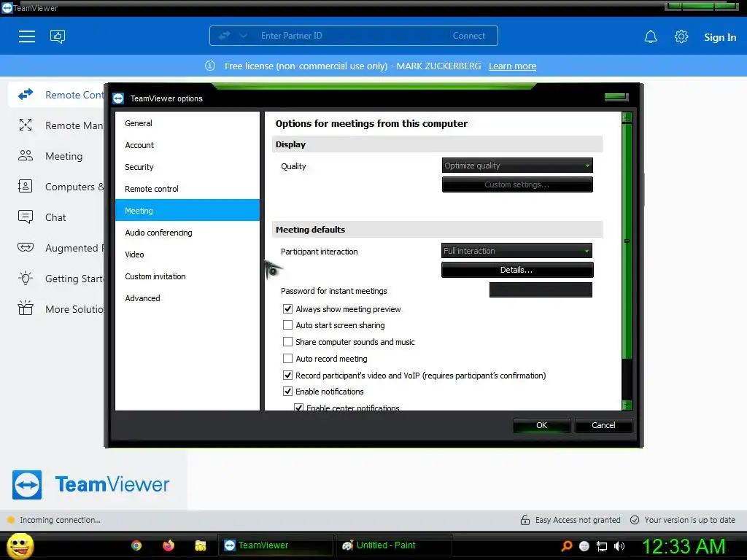Select Meeting in options list

[x=187, y=211]
